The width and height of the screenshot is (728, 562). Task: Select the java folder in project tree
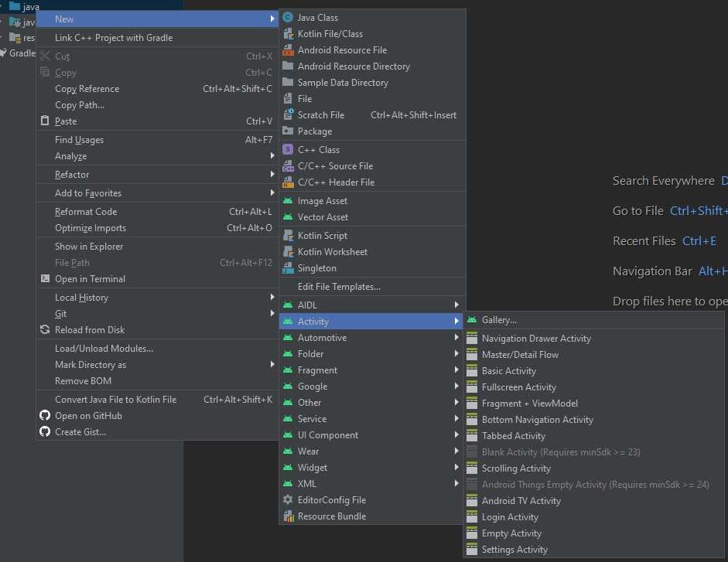tap(30, 6)
